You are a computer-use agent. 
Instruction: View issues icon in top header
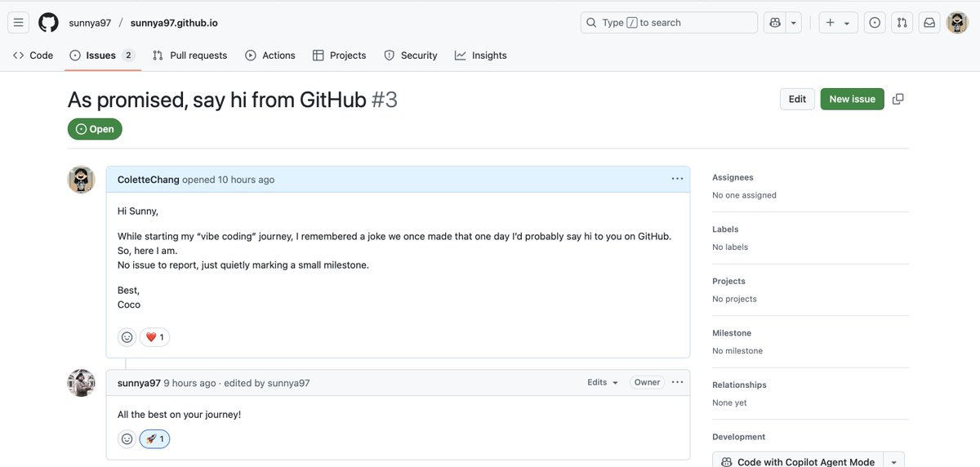[x=875, y=23]
